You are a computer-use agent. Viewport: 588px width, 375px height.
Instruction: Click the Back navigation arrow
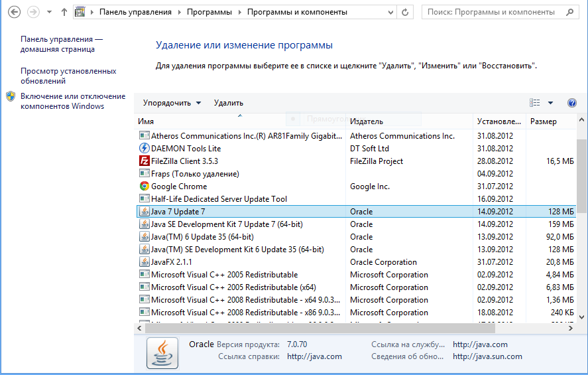pos(14,12)
